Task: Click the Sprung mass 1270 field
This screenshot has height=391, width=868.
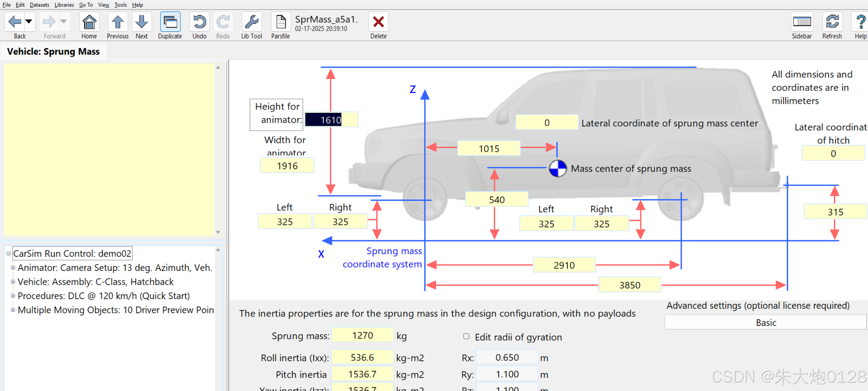Action: (x=362, y=335)
